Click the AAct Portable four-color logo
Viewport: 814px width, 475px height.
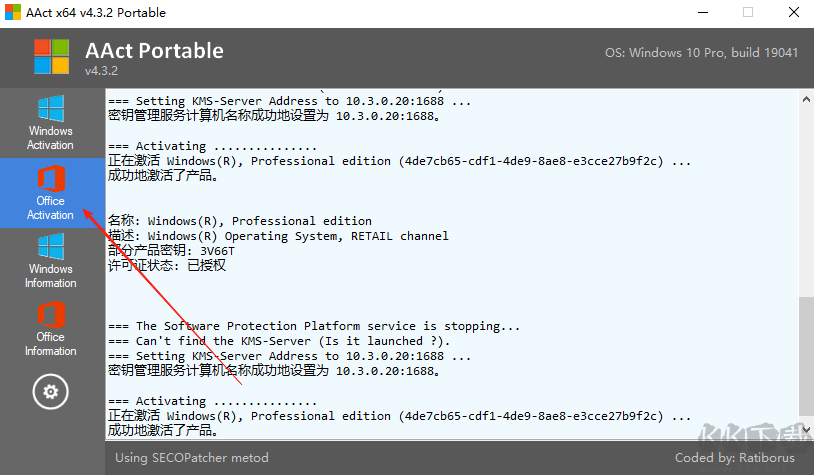coord(51,57)
